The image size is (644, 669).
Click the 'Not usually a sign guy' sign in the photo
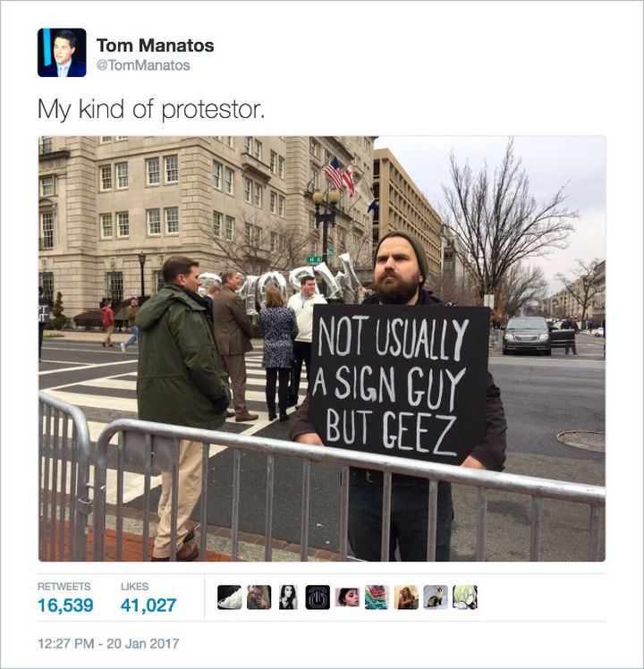400,384
